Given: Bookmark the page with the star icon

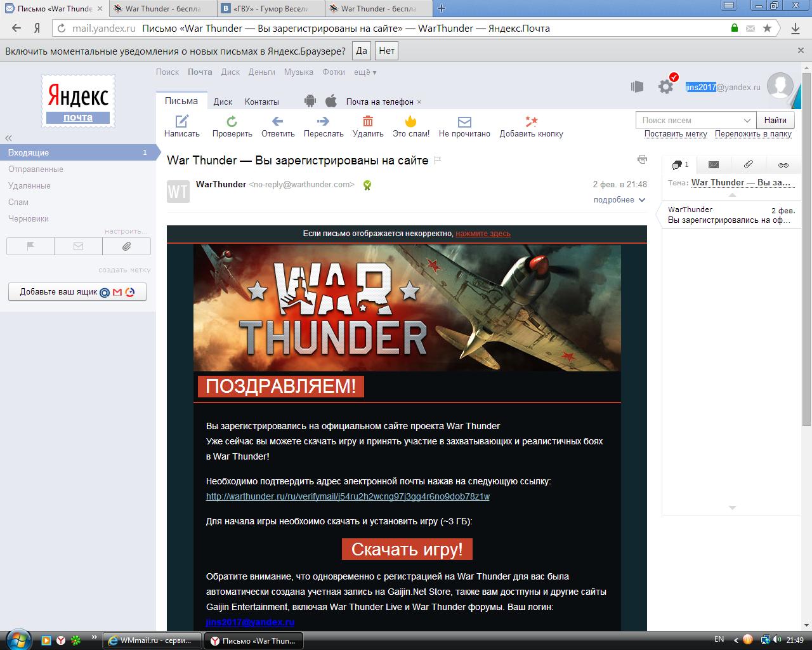Looking at the screenshot, I should [x=767, y=28].
